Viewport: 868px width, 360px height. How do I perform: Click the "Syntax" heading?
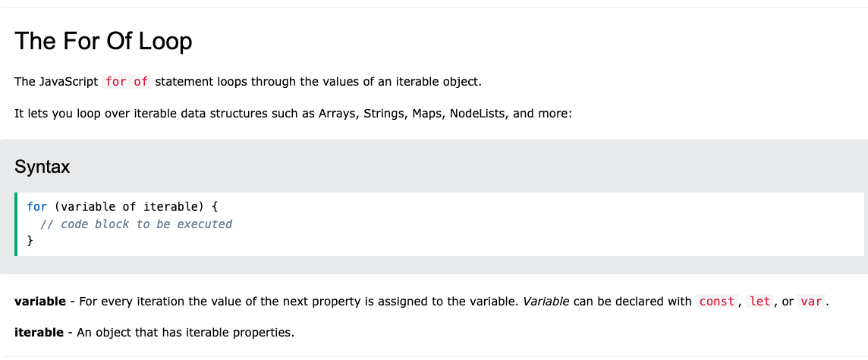coord(42,167)
